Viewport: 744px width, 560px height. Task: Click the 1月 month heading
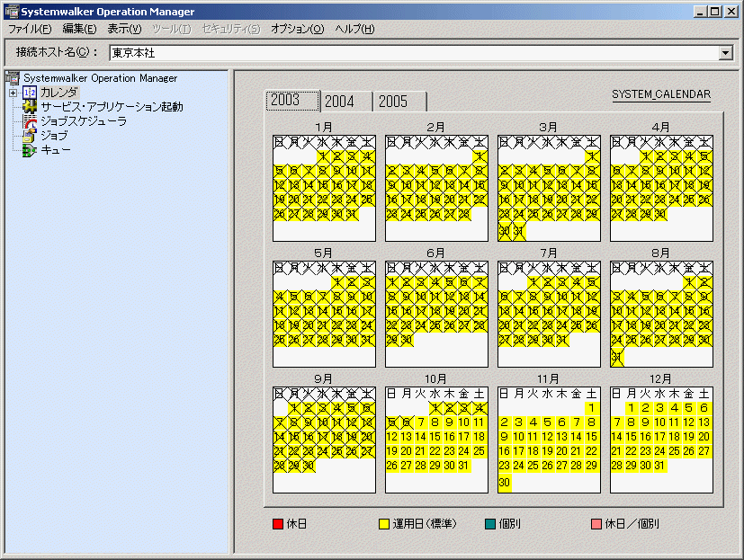click(x=324, y=127)
